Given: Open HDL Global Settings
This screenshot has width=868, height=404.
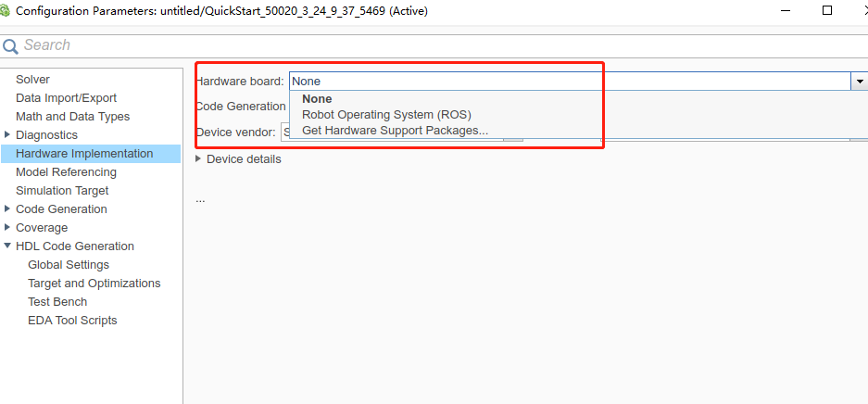Looking at the screenshot, I should coord(69,265).
